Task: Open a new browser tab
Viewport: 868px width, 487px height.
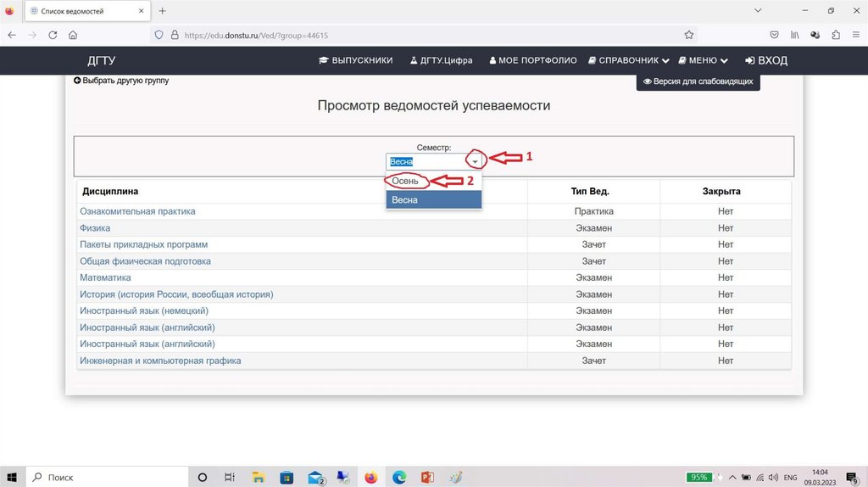Action: (163, 11)
